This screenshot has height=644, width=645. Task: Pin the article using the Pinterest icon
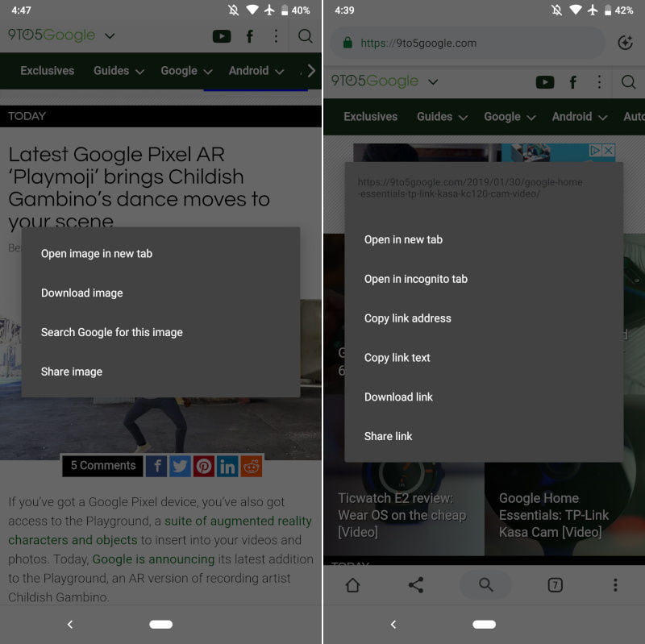coord(204,466)
